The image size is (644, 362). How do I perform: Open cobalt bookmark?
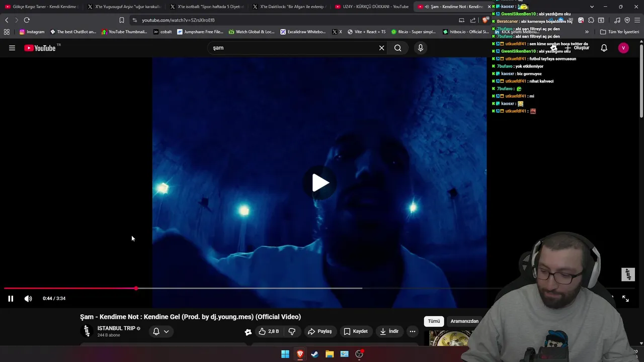pos(163,32)
